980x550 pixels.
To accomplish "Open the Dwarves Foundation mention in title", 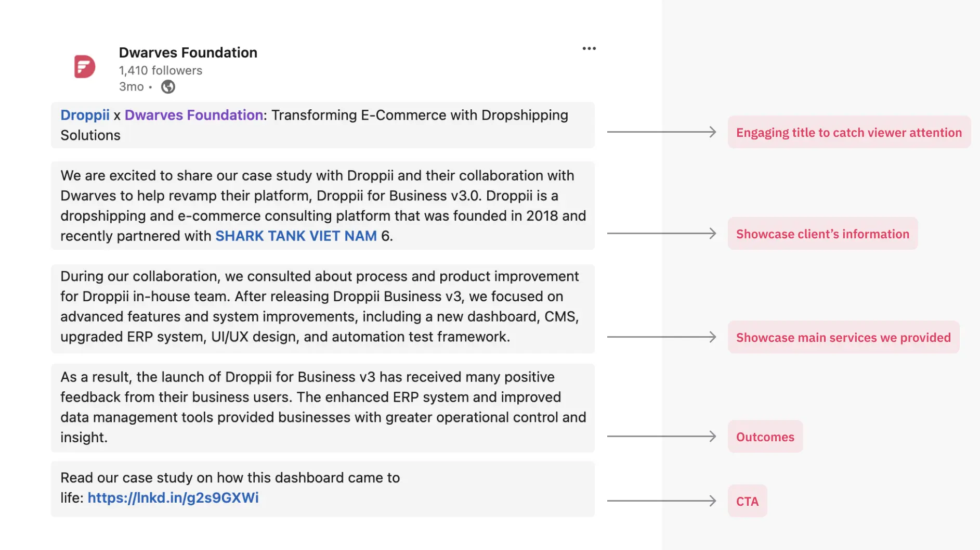I will (193, 115).
